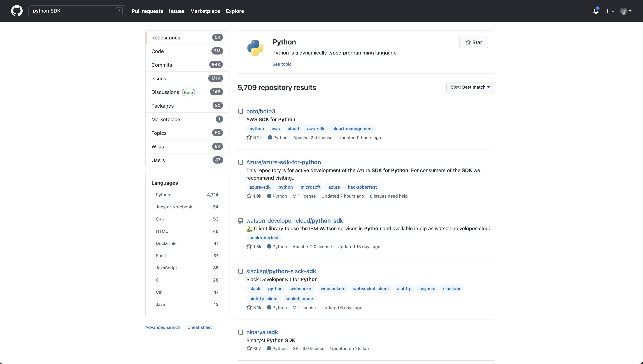Filter results by Jupyter Notebook language
This screenshot has height=364, width=643.
click(x=174, y=207)
